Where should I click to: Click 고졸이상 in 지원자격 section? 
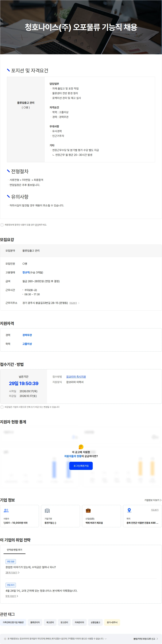[x=27, y=344]
